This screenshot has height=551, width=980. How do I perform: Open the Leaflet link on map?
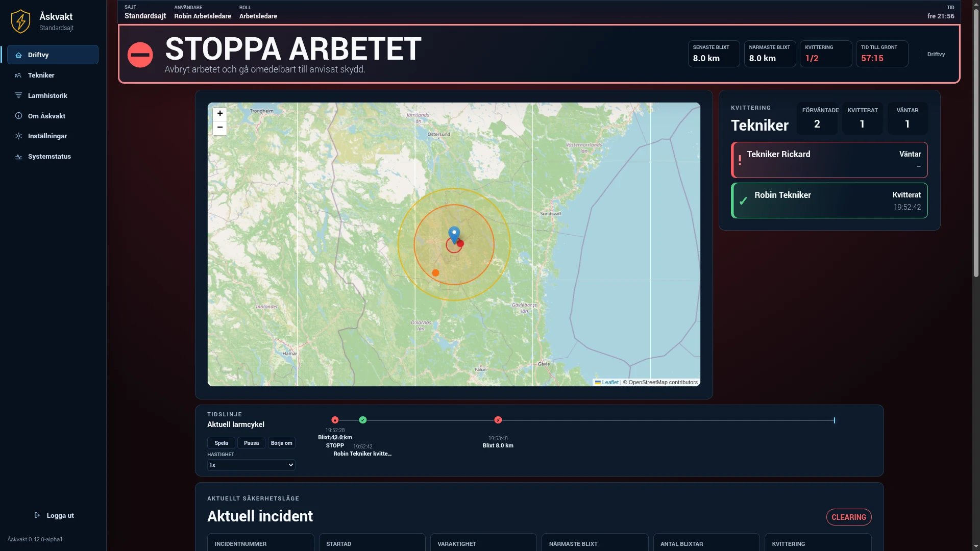tap(610, 382)
